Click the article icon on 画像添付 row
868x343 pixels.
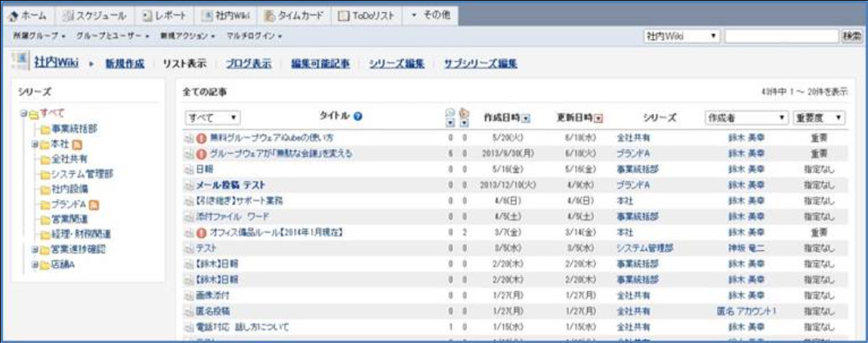tap(189, 295)
